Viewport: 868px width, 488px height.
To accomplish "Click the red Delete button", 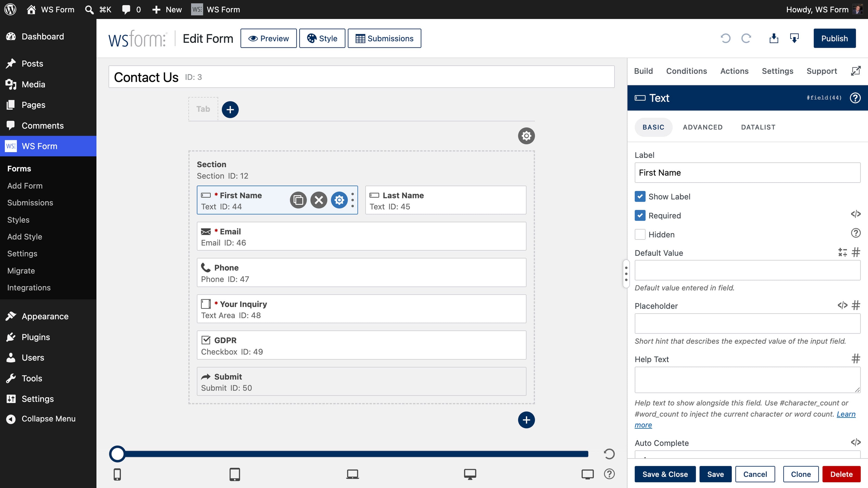I will [841, 474].
